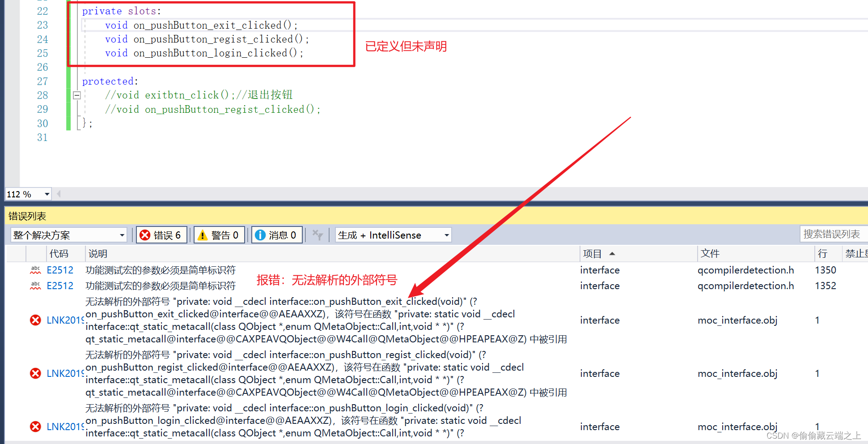868x444 pixels.
Task: Click the red error icon on the last LNK2019 row
Action: coord(35,426)
